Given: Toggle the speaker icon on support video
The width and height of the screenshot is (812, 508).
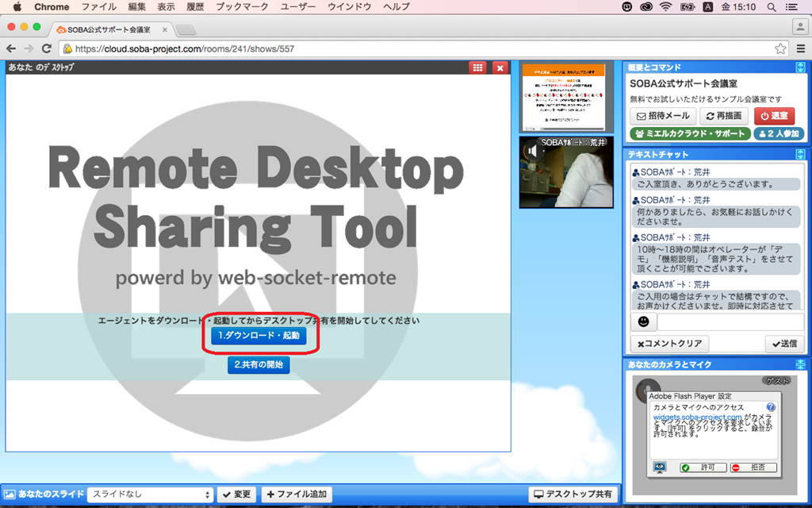Looking at the screenshot, I should [532, 152].
